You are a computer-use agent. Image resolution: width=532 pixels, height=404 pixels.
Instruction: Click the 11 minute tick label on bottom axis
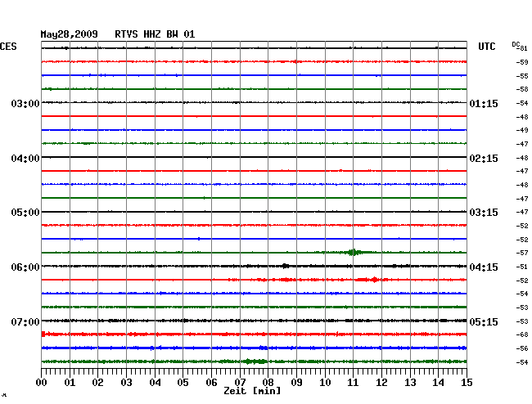[x=353, y=383]
